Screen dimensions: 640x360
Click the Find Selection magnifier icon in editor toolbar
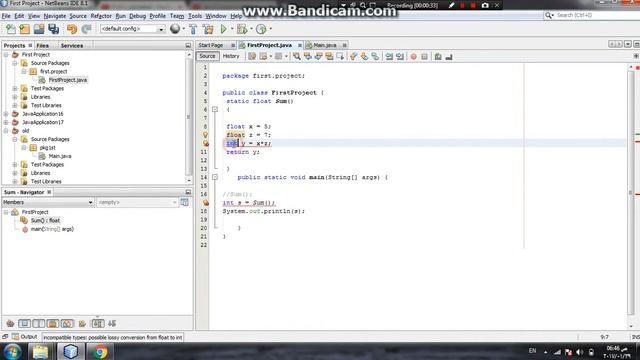(x=297, y=57)
